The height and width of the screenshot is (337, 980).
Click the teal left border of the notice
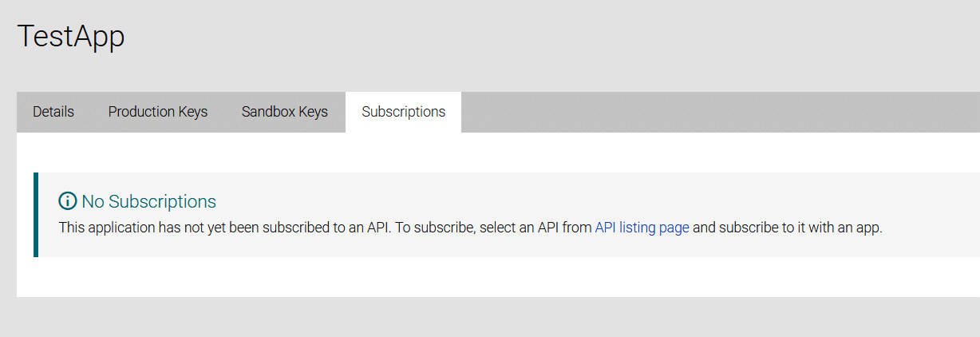(x=36, y=215)
